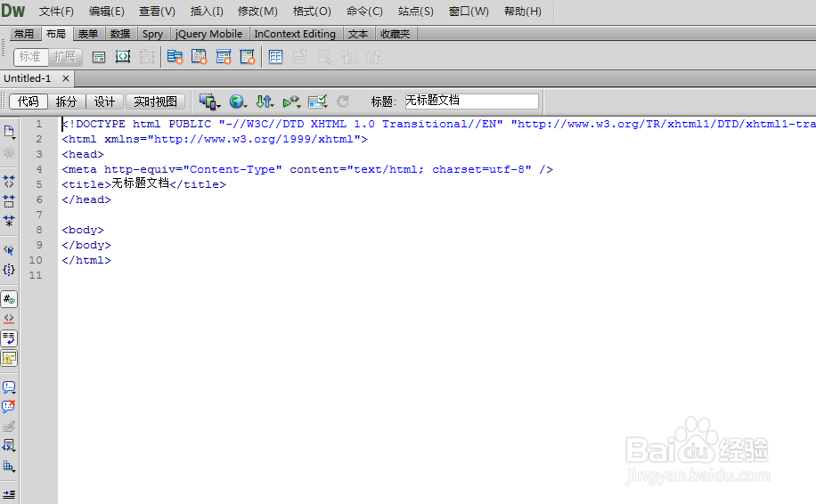Open the 修改(M) menu

(257, 11)
